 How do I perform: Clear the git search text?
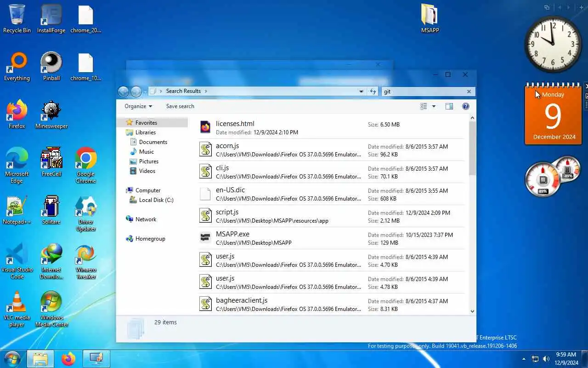click(469, 92)
